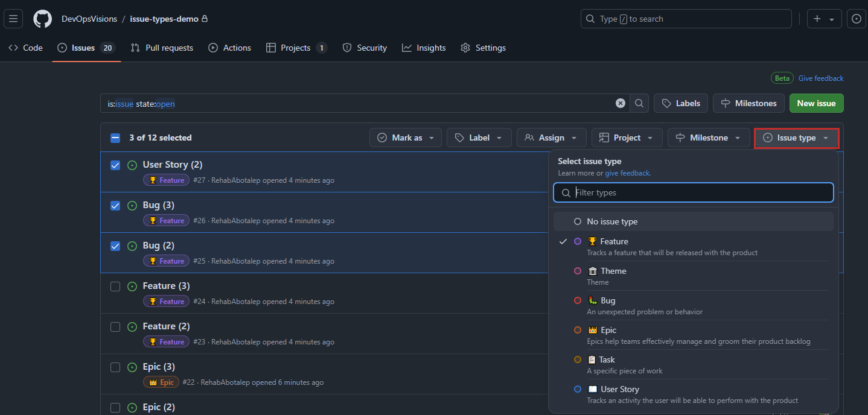Uncheck the Bug (2) issue checkbox

pos(115,246)
